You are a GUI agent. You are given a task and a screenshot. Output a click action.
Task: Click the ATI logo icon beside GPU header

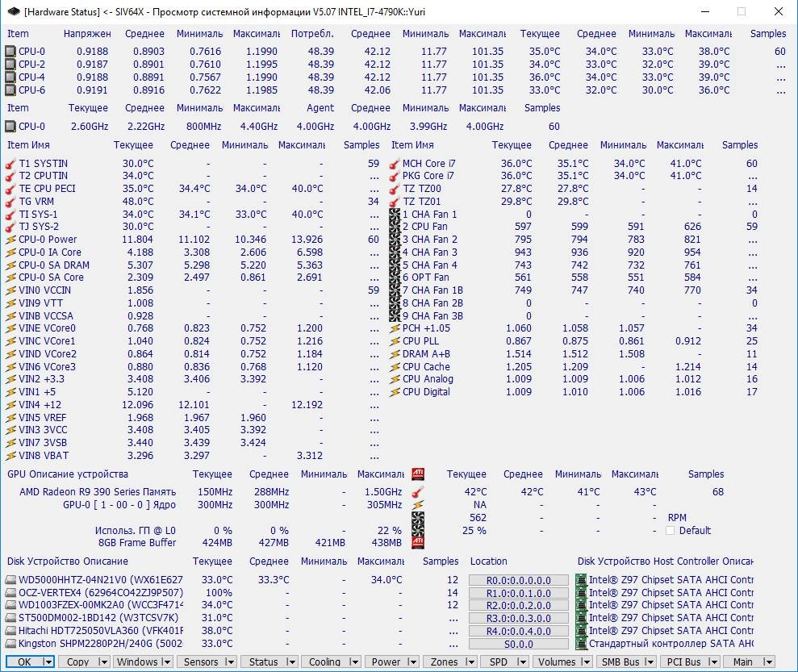click(x=418, y=474)
